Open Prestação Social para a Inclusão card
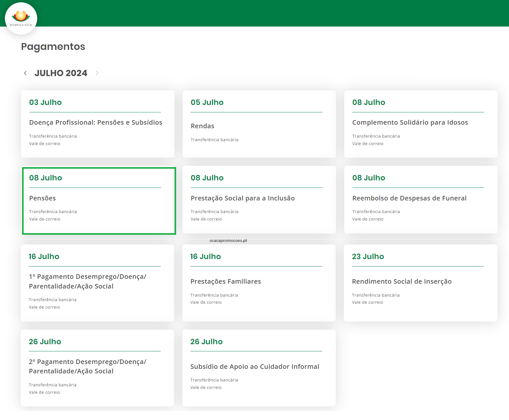 243,198
